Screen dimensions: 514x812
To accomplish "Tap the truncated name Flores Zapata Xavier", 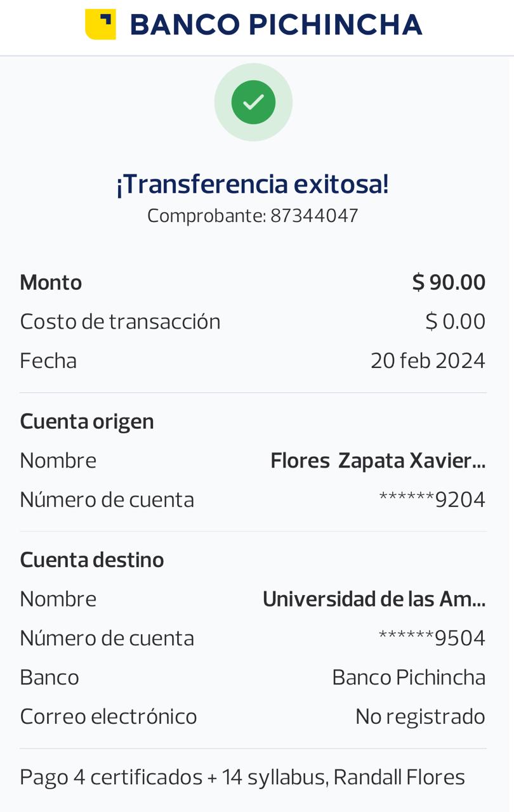I will click(x=378, y=461).
